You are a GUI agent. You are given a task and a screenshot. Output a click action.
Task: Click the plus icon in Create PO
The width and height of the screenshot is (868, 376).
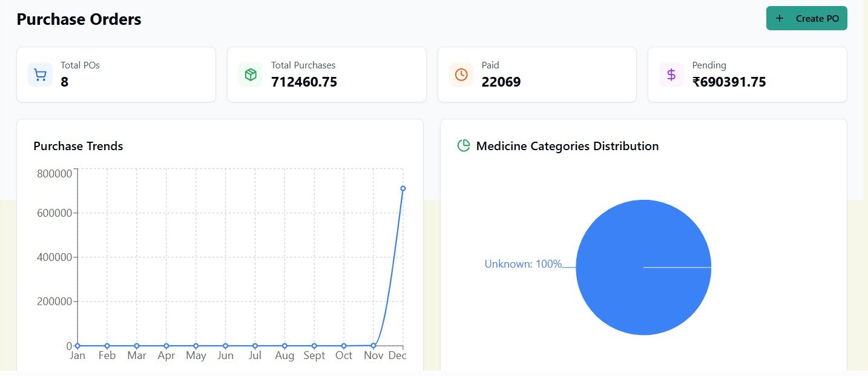tap(780, 18)
